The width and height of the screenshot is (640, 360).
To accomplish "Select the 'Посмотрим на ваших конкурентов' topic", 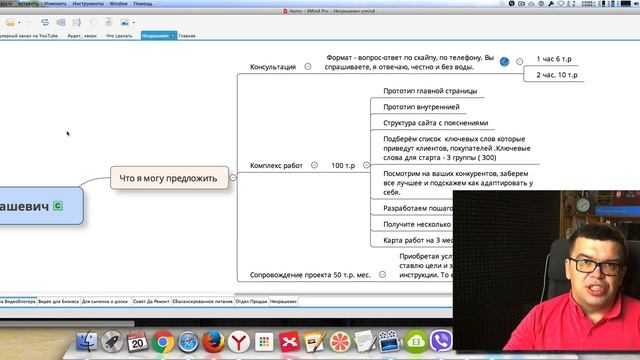I will click(458, 183).
